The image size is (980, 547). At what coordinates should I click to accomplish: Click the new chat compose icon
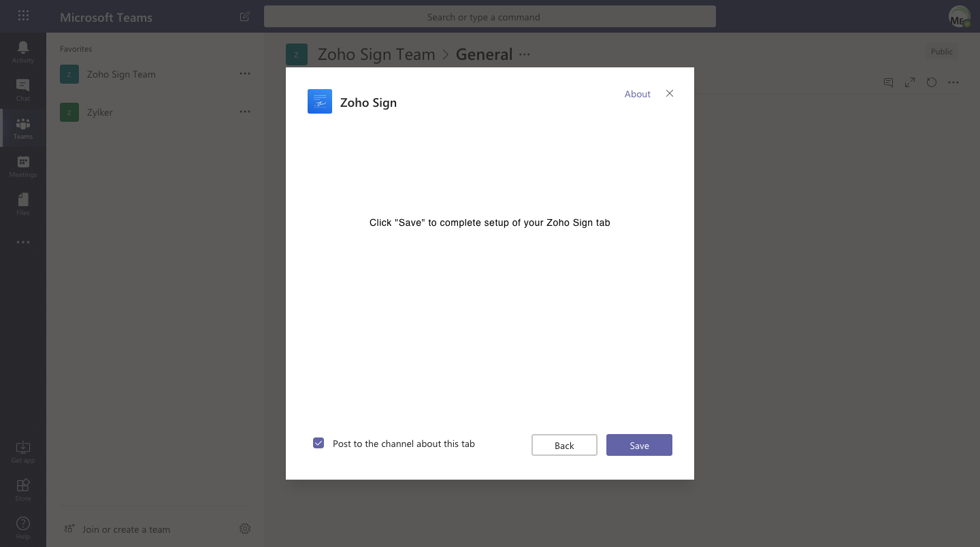tap(245, 16)
